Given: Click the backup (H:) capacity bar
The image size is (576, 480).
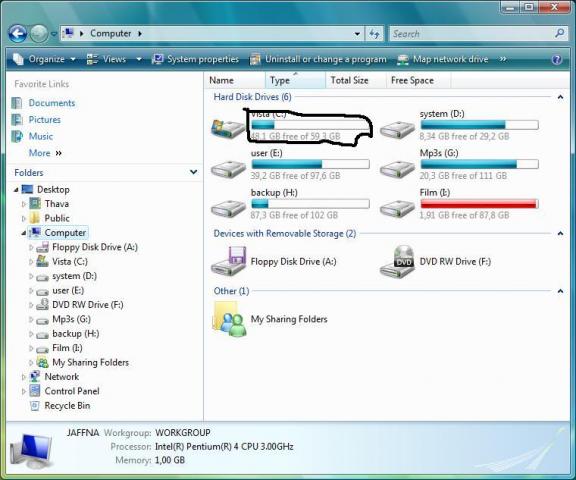Looking at the screenshot, I should 310,204.
